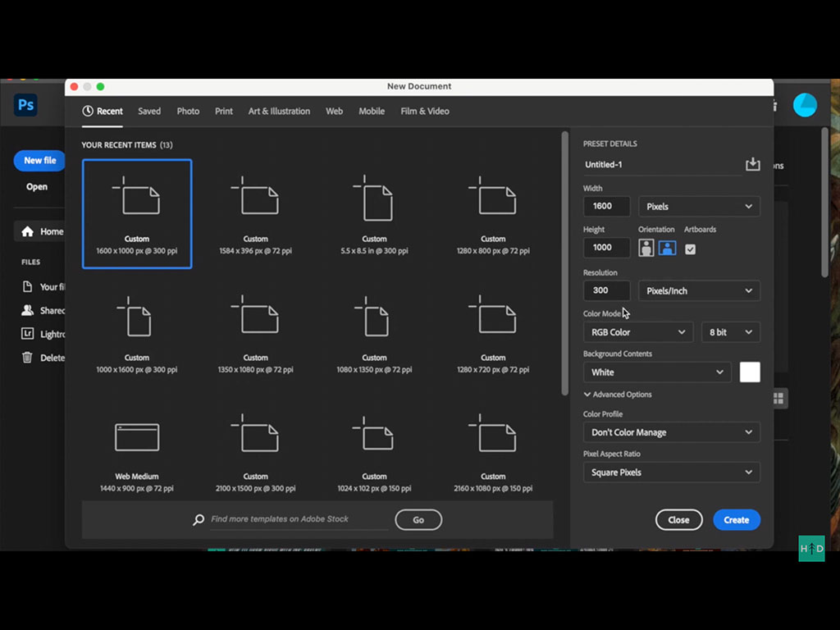The width and height of the screenshot is (840, 630).
Task: Select landscape orientation
Action: [668, 247]
